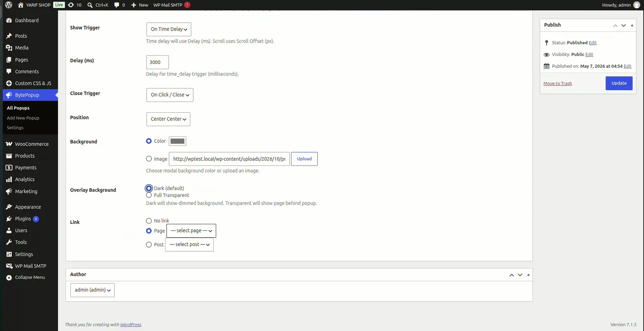The height and width of the screenshot is (331, 644).
Task: Click the Products archive icon
Action: click(x=9, y=156)
